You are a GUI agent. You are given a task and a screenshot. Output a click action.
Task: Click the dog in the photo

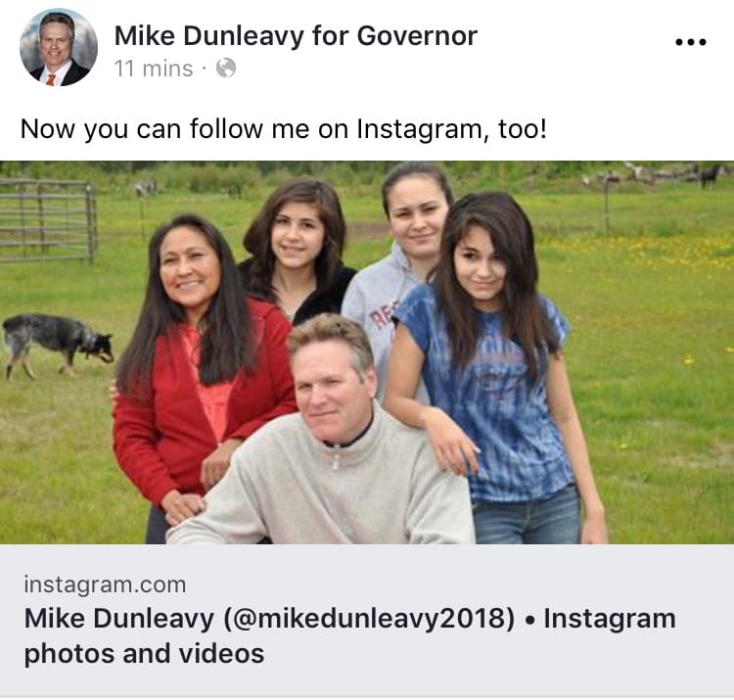57,345
